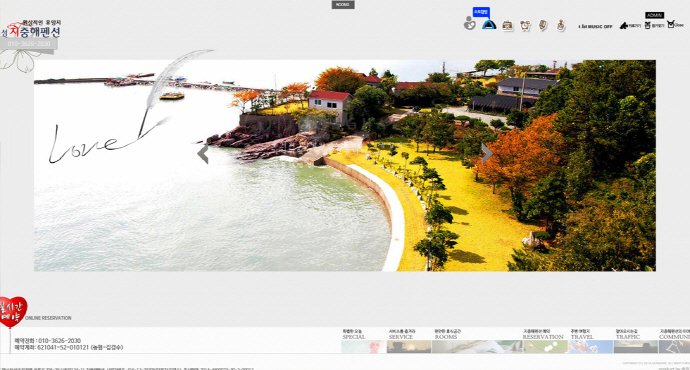Show the previous slide with left arrow
Viewport: 690px width, 370px height.
(x=203, y=154)
